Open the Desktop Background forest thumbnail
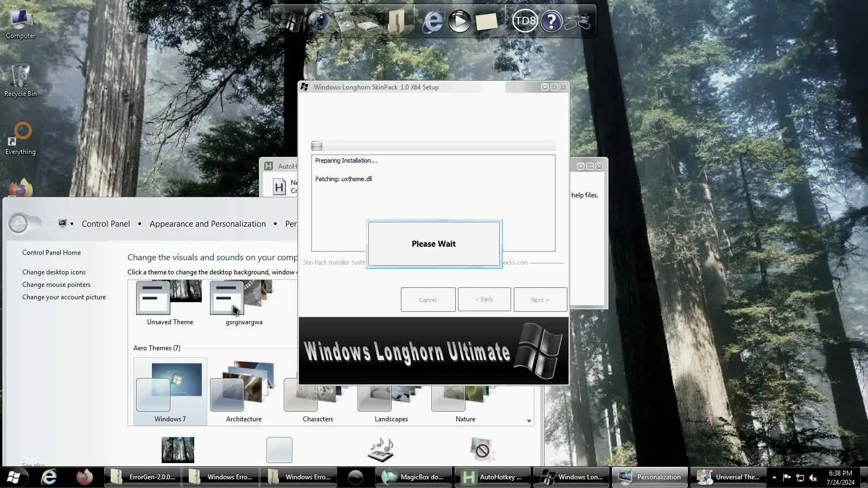This screenshot has width=868, height=488. [x=177, y=450]
